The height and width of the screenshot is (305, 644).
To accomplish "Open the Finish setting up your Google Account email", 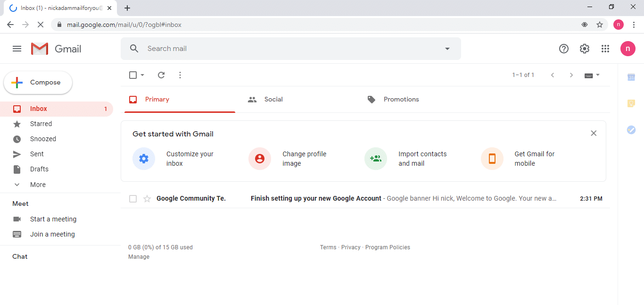I will pyautogui.click(x=365, y=199).
